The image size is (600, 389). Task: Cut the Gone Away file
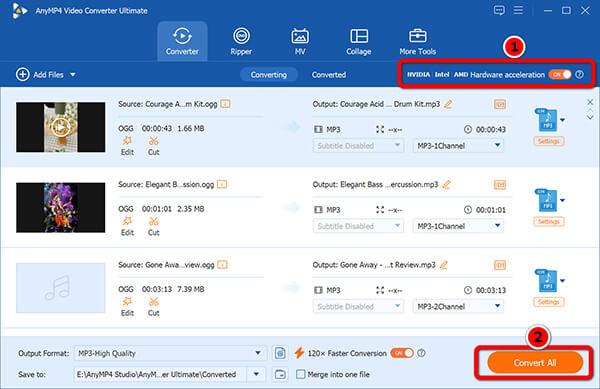point(153,306)
